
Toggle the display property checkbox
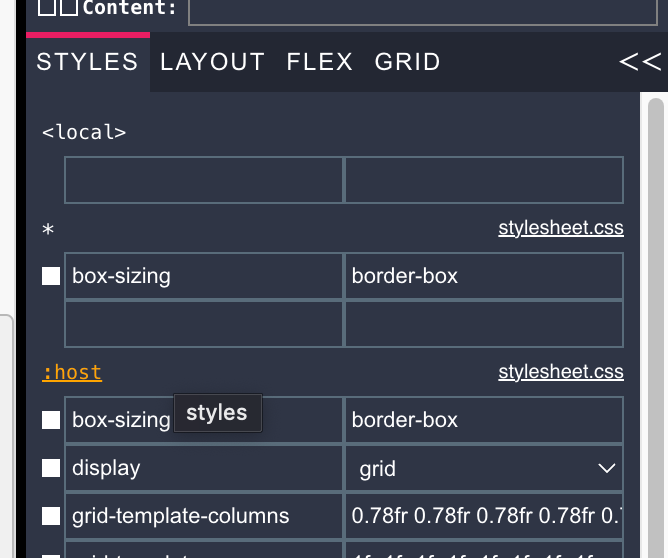51,468
